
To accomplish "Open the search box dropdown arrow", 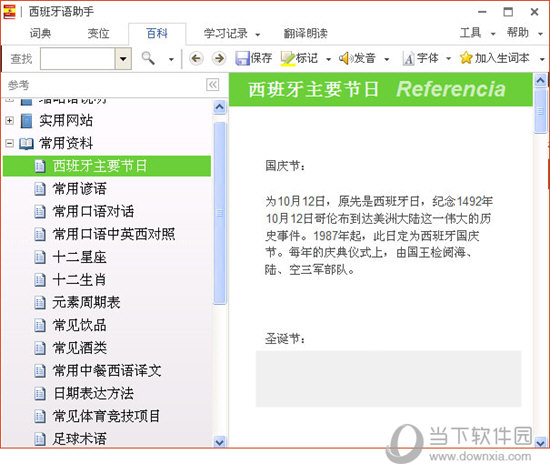I will (x=123, y=59).
